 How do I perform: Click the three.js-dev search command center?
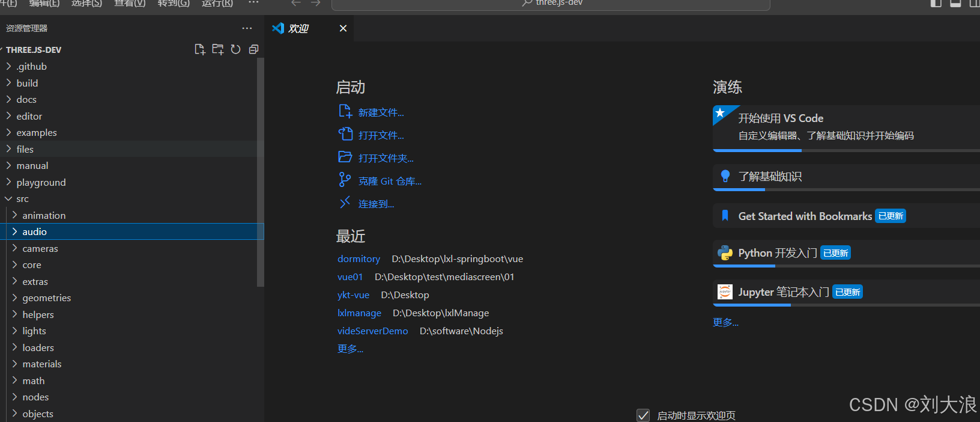click(x=551, y=4)
